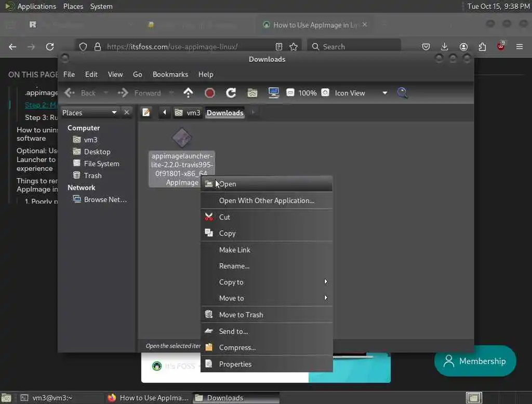This screenshot has width=532, height=404.
Task: Zoom out with the minus icon
Action: (290, 92)
